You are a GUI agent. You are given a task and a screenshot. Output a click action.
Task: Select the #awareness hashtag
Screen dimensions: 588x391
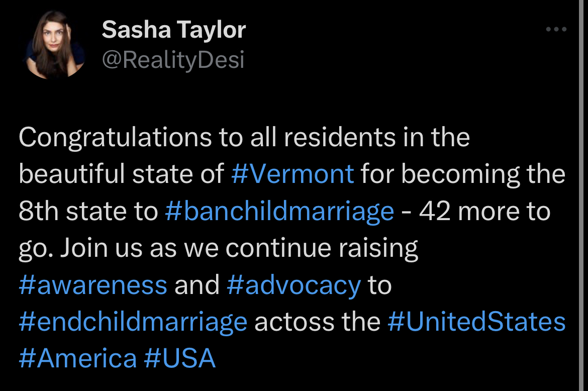pyautogui.click(x=93, y=285)
